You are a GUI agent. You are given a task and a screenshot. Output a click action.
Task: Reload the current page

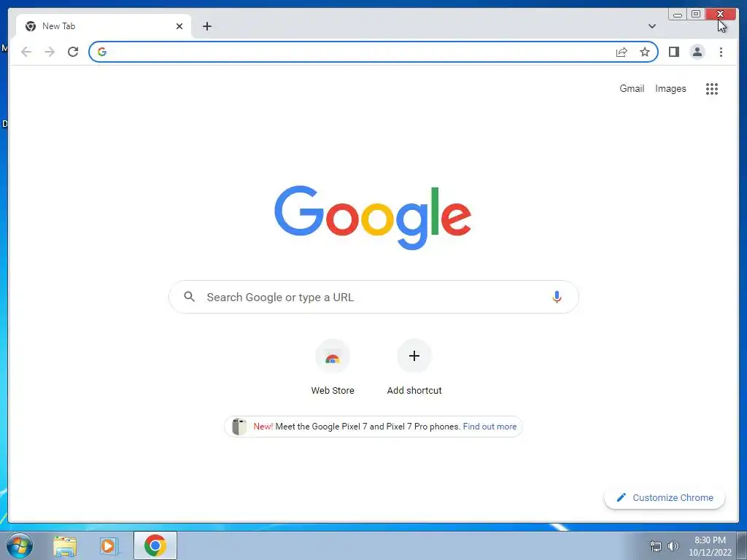(x=73, y=52)
